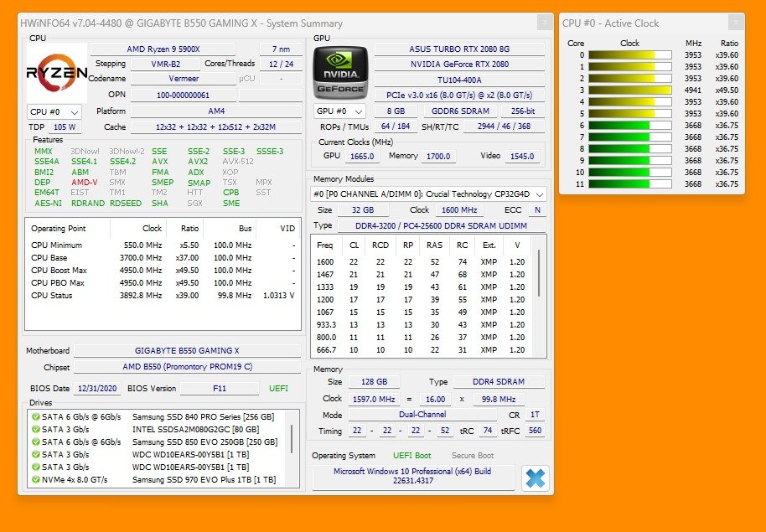Click the CPU Status operating point row
This screenshot has height=532, width=766.
point(163,296)
